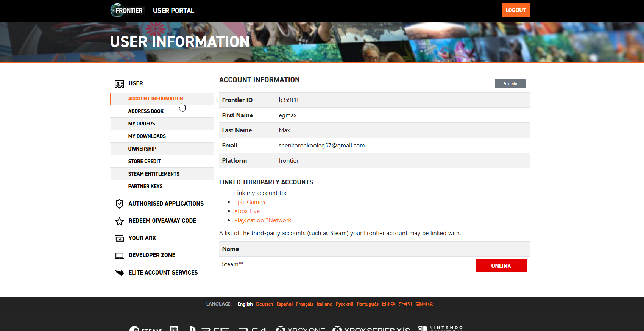Switch language to 한국어
The image size is (644, 331).
[405, 304]
